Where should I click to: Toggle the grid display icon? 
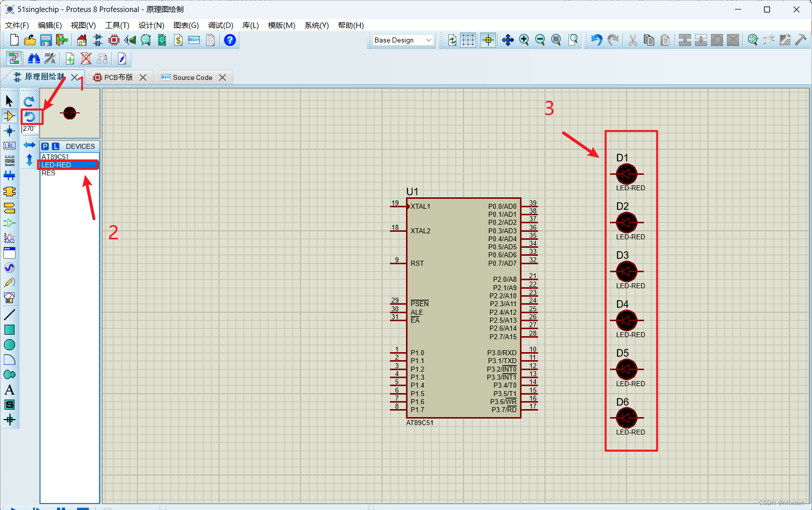point(468,40)
